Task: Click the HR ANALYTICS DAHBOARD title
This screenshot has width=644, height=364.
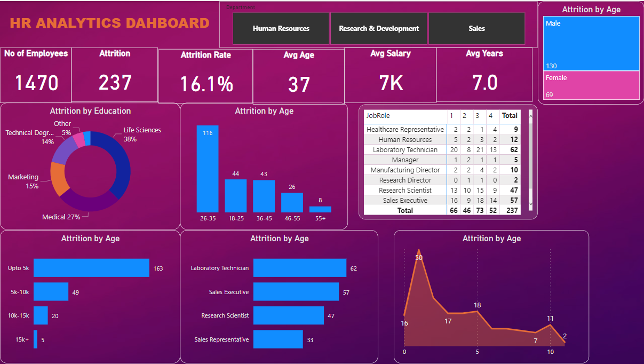Action: coord(108,22)
